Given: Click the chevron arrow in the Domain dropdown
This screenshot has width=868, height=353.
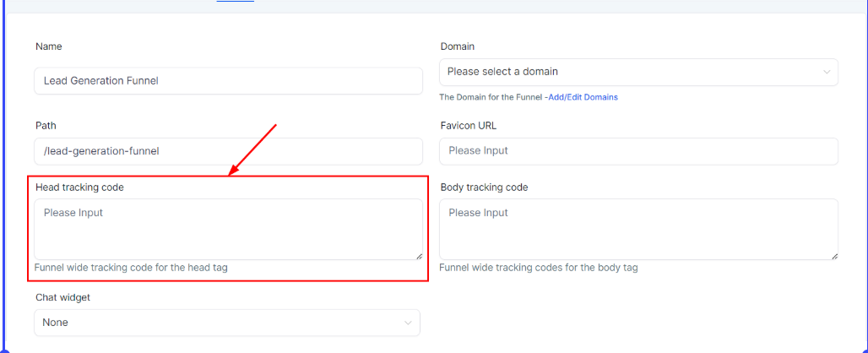Looking at the screenshot, I should [x=827, y=72].
